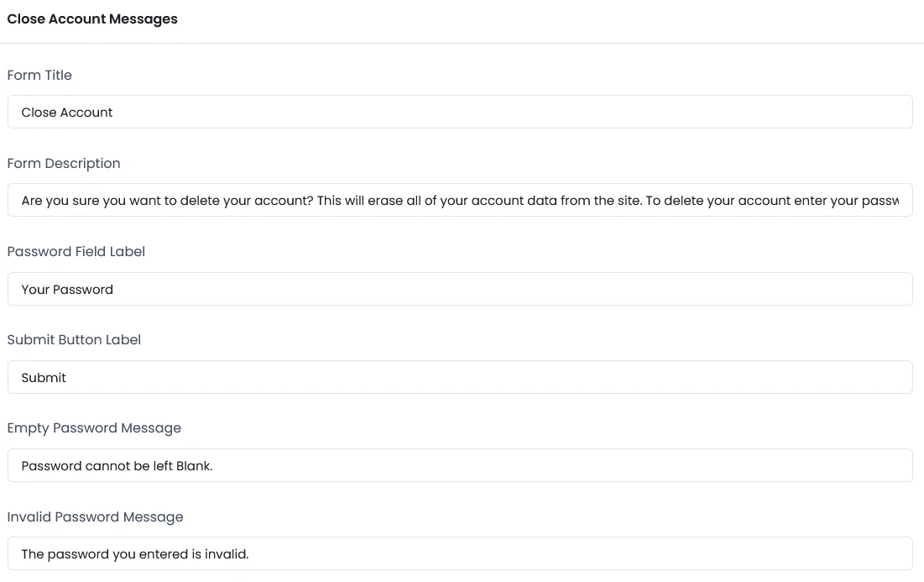Click the Close Account Messages section heading
This screenshot has width=924, height=582.
[x=92, y=18]
